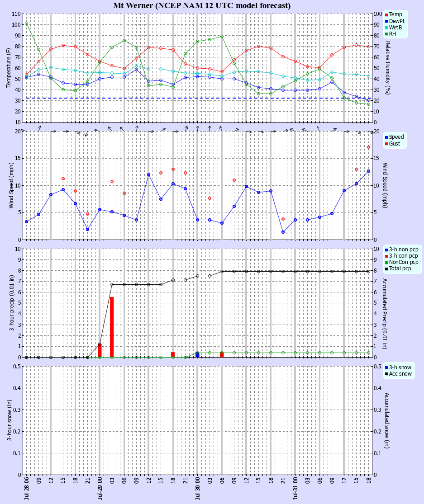Viewport: 424px width, 504px height.
Task: Click the Mt Werner chart title
Action: [x=202, y=5]
